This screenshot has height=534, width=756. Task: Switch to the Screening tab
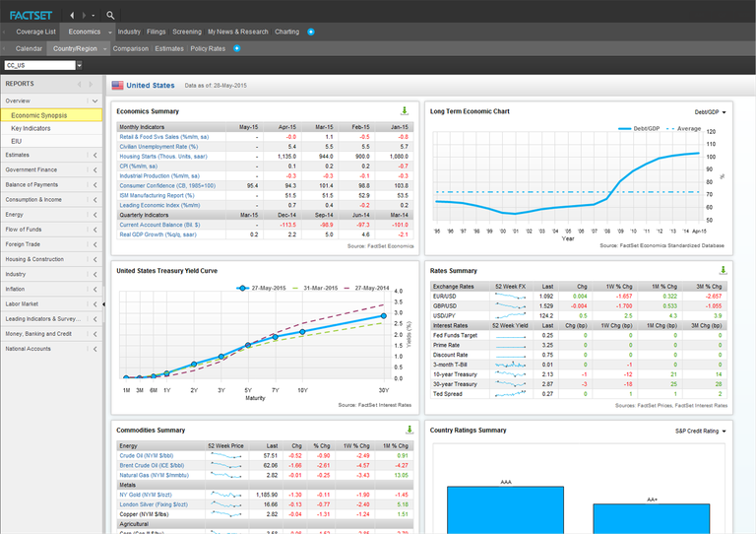tap(187, 32)
